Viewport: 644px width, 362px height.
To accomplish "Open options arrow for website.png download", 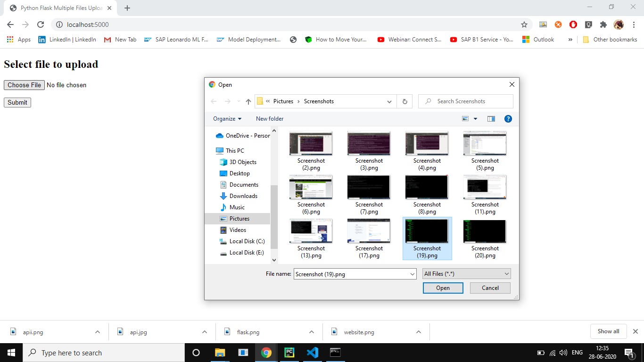I will (x=419, y=332).
